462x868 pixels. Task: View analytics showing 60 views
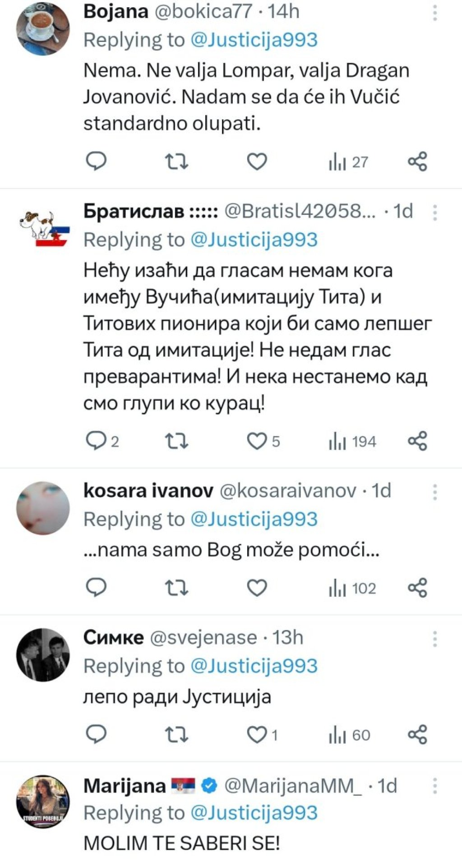pyautogui.click(x=350, y=735)
